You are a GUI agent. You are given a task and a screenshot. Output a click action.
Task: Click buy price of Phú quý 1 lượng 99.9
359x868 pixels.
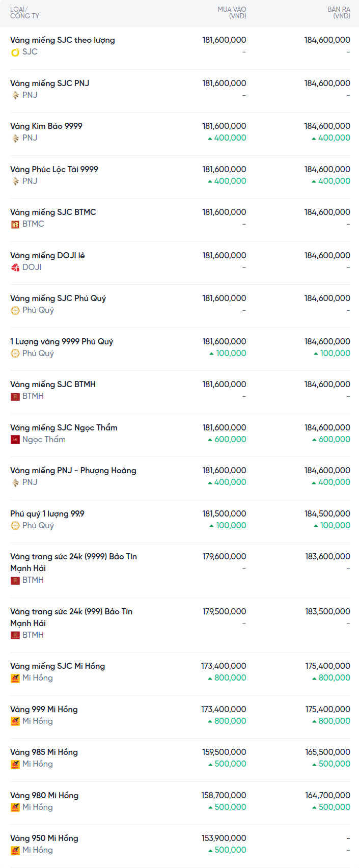pos(224,514)
